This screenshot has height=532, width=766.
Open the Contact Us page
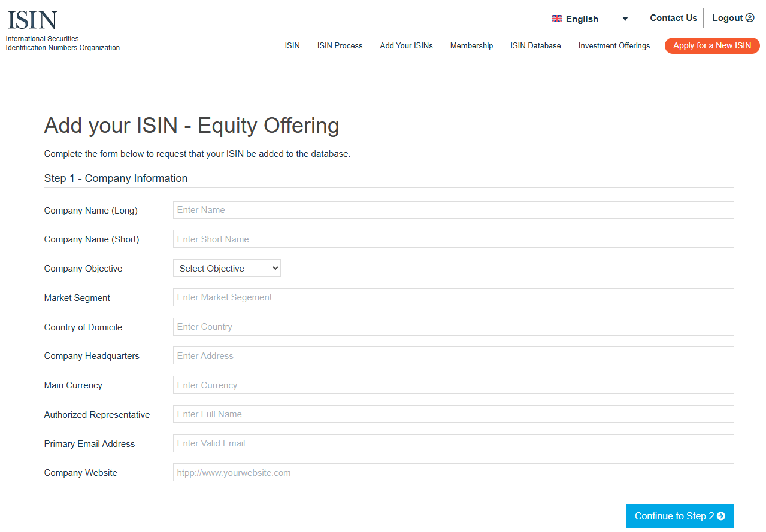click(x=673, y=18)
